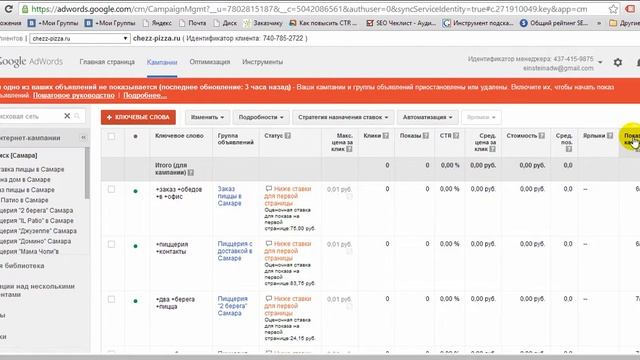
Task: Click the help icon next to Статус
Action: [288, 136]
